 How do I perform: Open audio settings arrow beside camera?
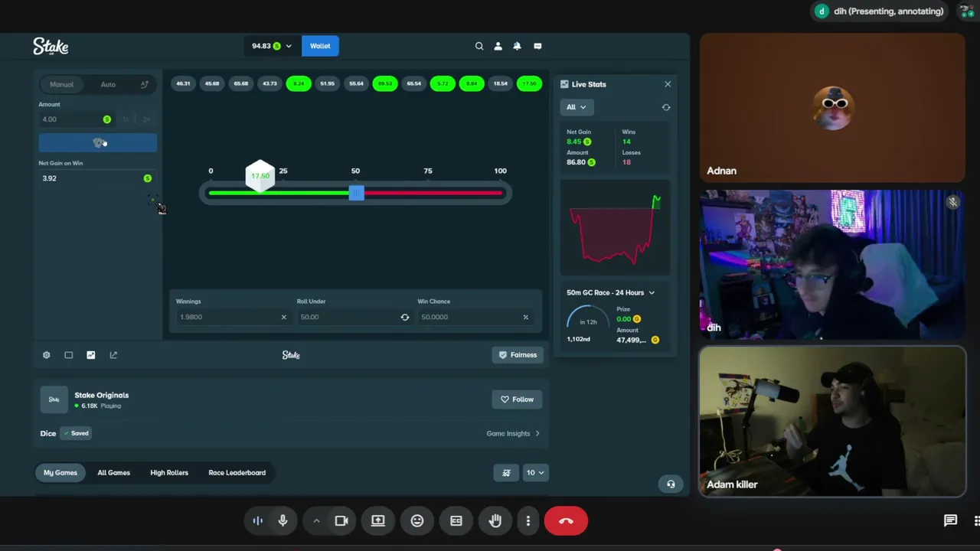[x=316, y=521]
